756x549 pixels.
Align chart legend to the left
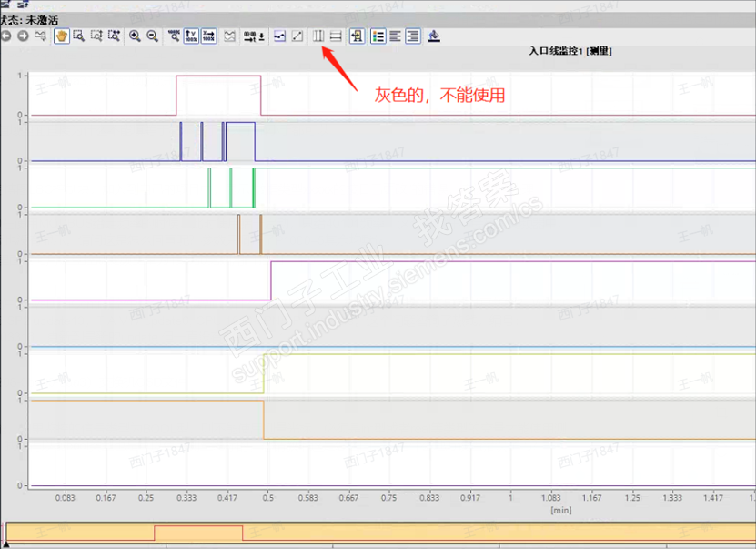[396, 36]
